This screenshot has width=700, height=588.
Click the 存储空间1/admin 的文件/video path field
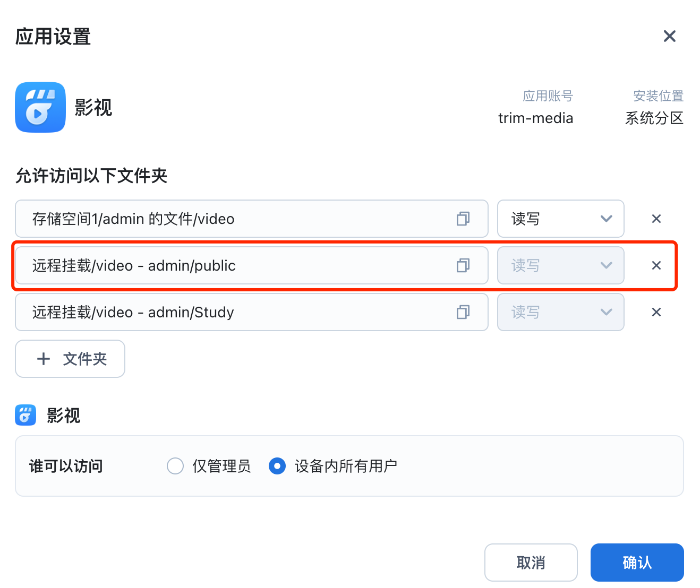point(234,219)
